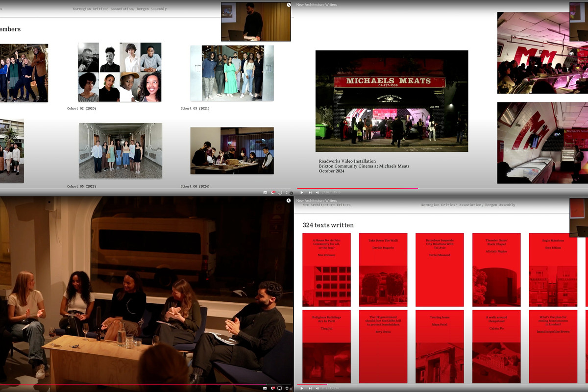Screen dimensions: 588x392
Task: Exit fullscreen in cohort members video
Action: click(287, 193)
